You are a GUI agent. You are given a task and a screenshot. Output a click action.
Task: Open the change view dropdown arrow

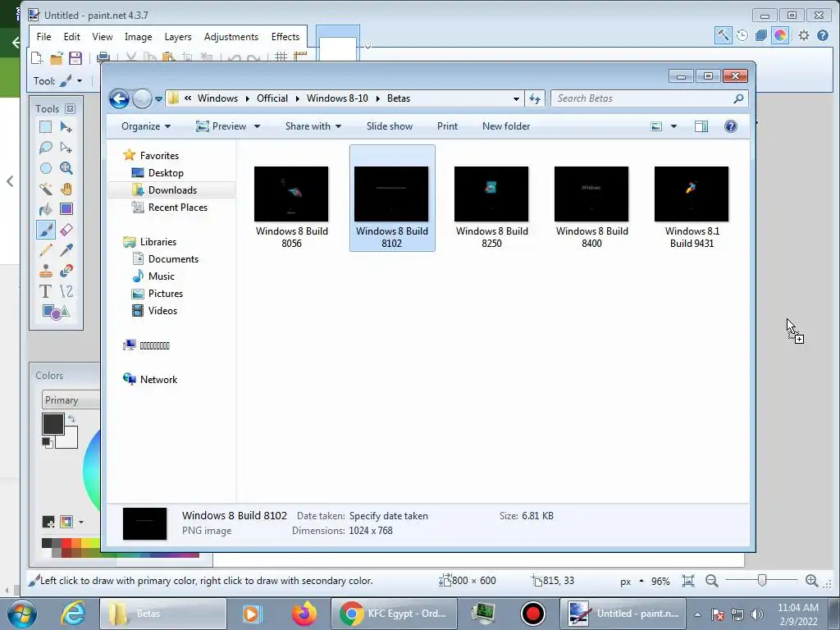[x=674, y=126]
